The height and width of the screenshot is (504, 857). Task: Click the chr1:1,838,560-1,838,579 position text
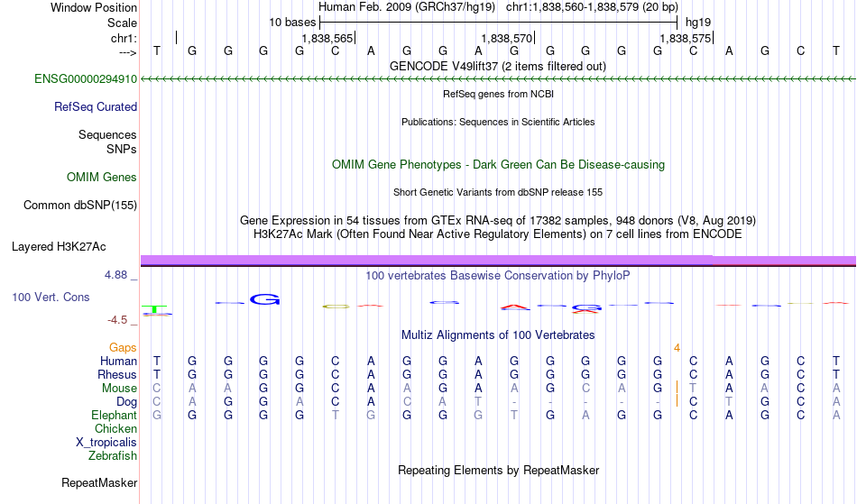[592, 7]
